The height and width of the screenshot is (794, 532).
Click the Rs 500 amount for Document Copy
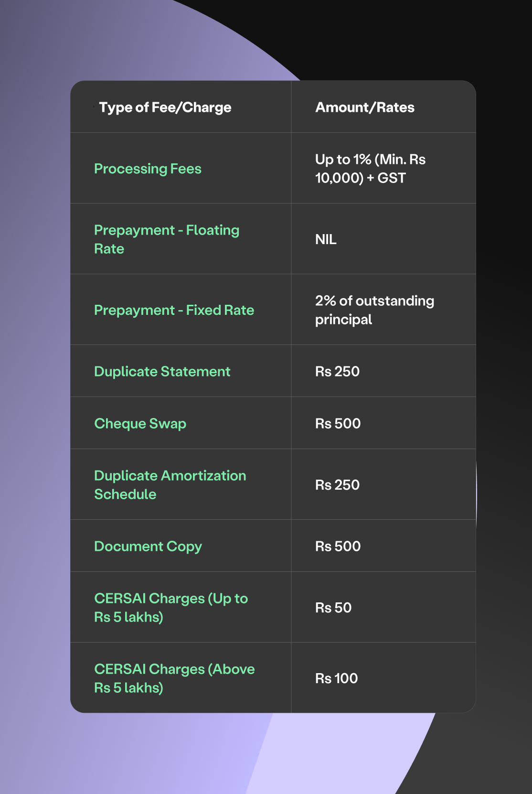(338, 547)
